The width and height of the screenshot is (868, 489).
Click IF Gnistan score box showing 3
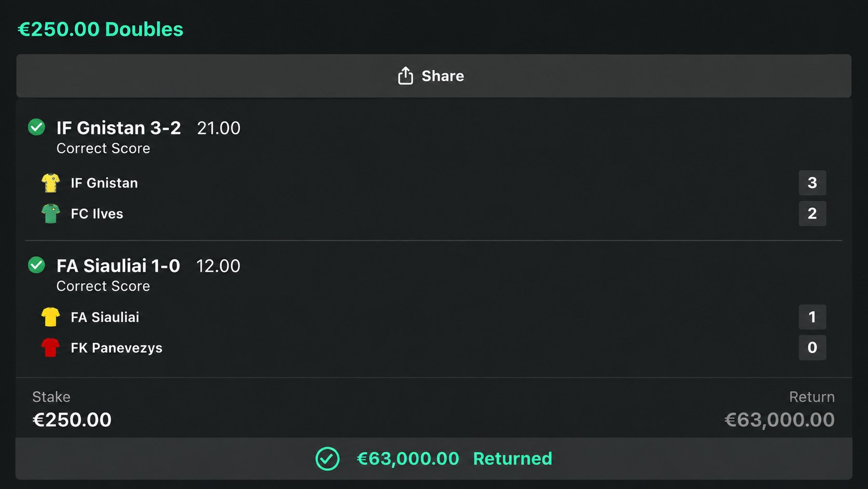coord(812,183)
